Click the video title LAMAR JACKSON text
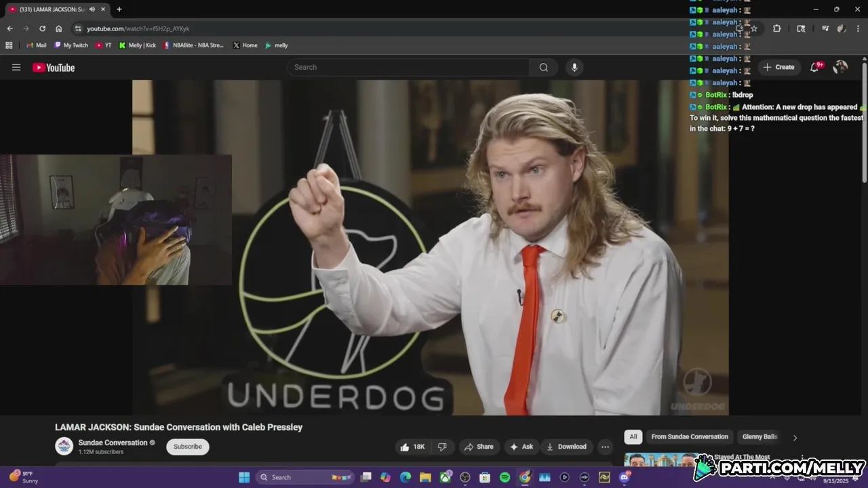868x488 pixels. pos(178,427)
